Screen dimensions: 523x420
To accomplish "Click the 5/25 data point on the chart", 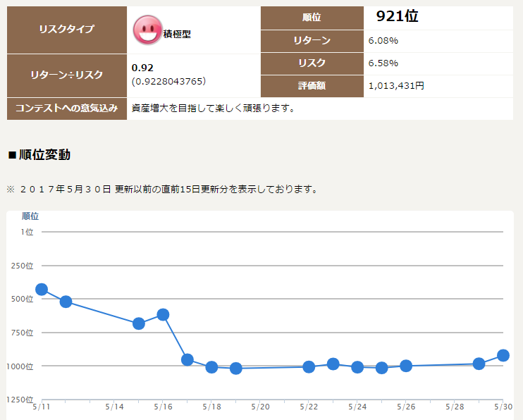I will point(381,368).
